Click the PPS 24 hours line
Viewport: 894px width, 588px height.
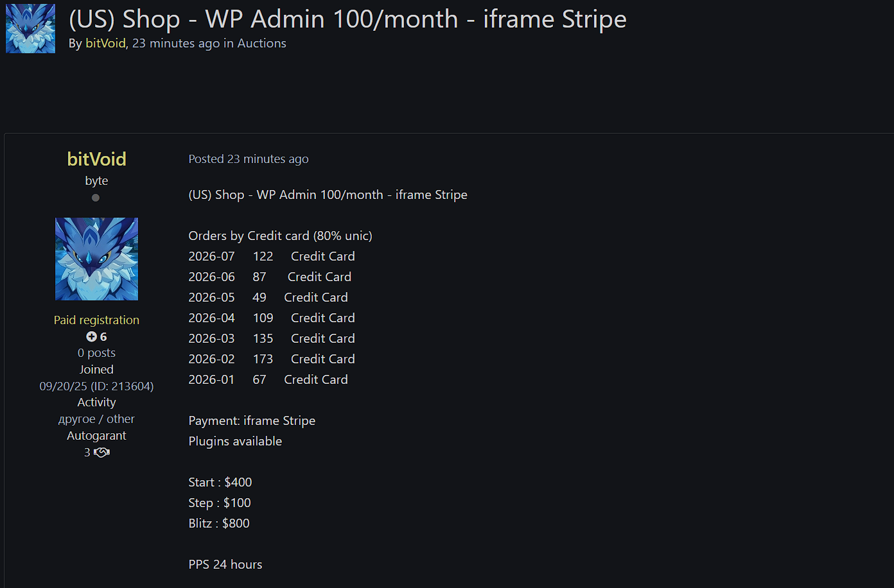225,565
